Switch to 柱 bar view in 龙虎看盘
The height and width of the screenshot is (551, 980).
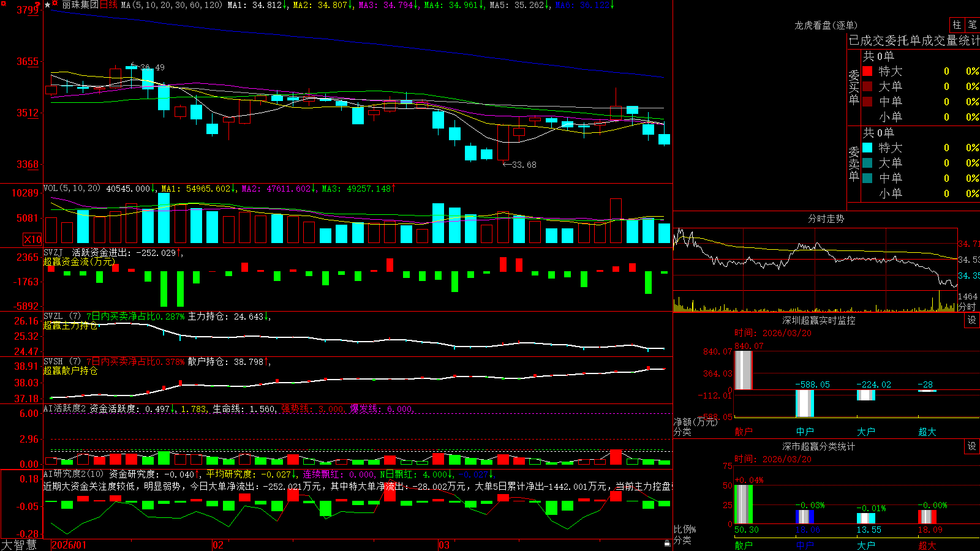(957, 25)
